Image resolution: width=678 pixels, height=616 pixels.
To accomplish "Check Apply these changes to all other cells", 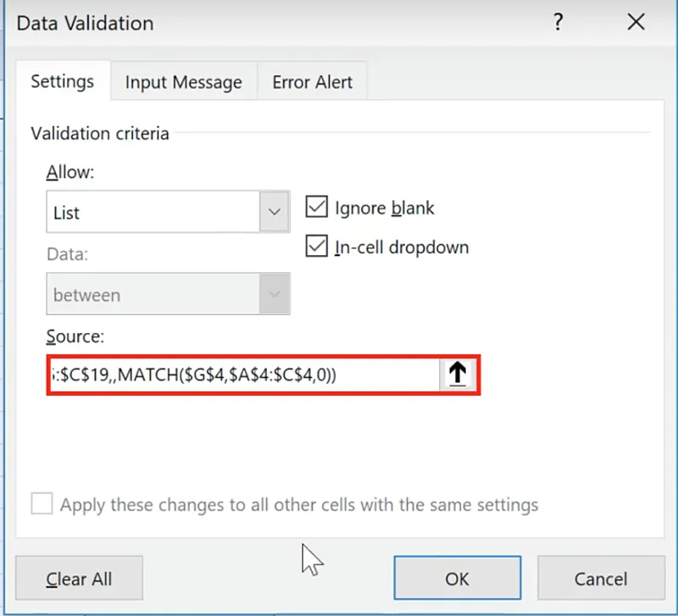I will click(x=42, y=505).
